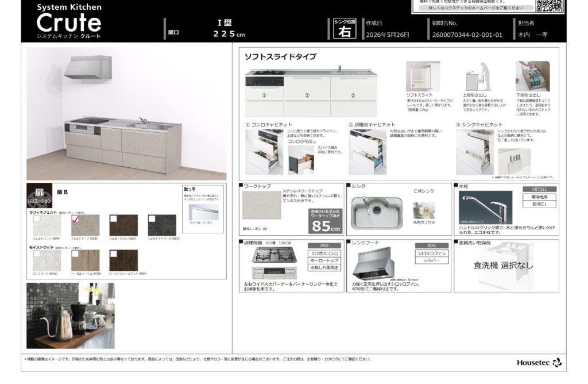Click the シルバー color spec box

(x=432, y=260)
